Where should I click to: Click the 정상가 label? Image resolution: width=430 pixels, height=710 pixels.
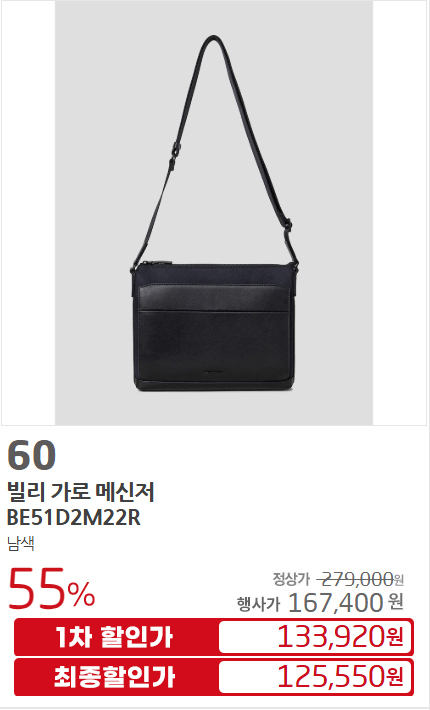[x=291, y=578]
